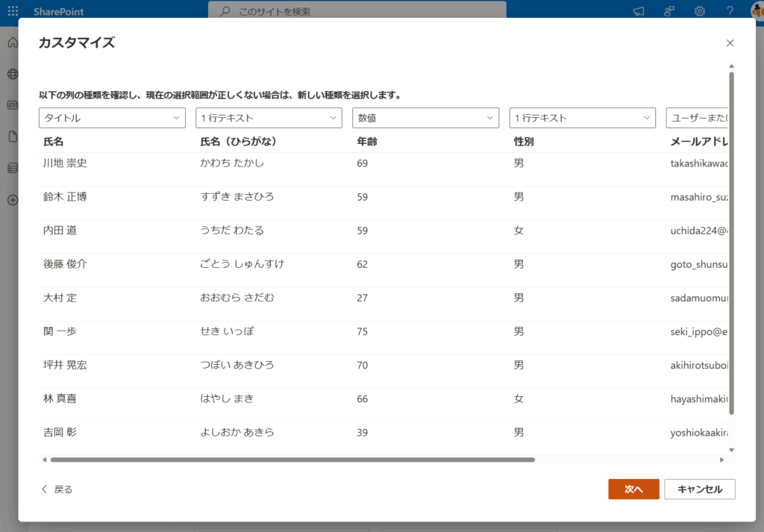The width and height of the screenshot is (764, 532).
Task: Click the 次へ button
Action: [633, 489]
